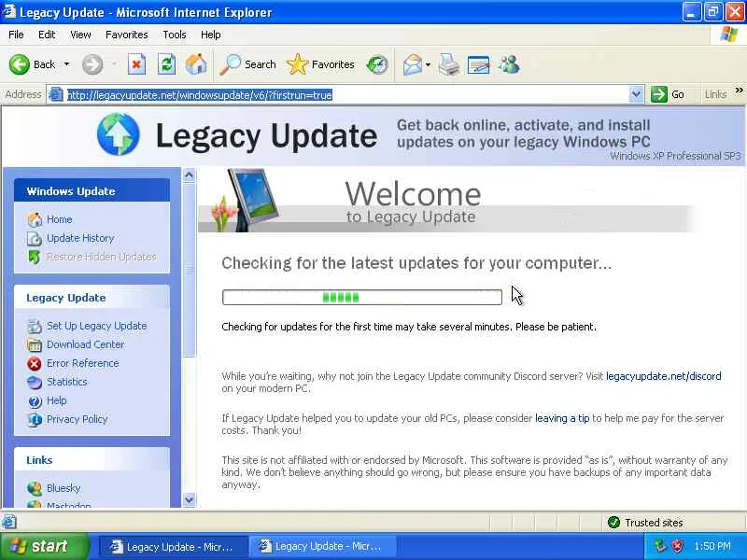
Task: Open the File menu
Action: click(16, 35)
